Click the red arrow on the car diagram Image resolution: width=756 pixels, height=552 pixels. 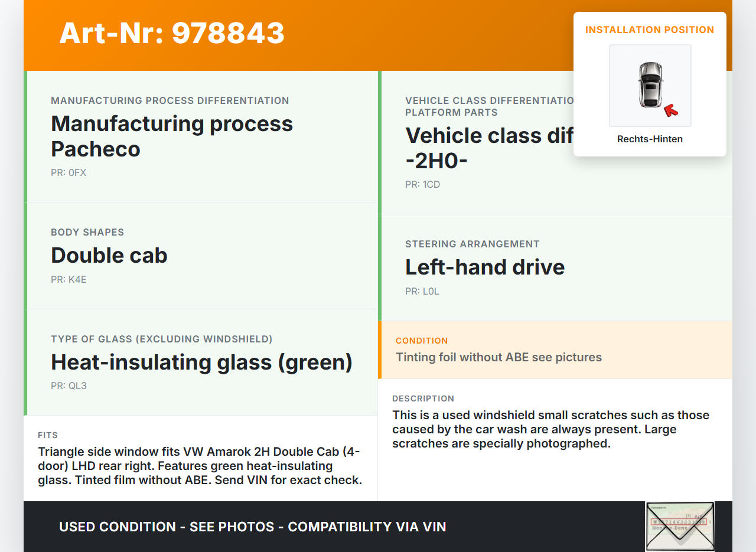click(x=670, y=110)
